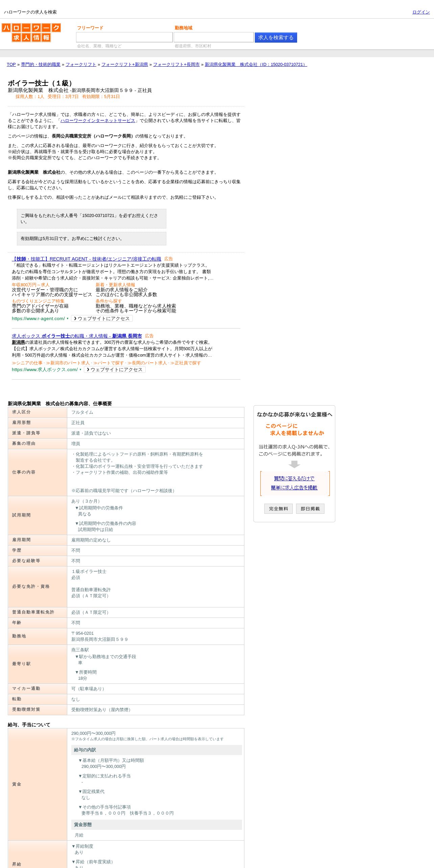Viewport: 434px width, 868px height.
Task: Click １級ボイラー技士 qualification text
Action: [89, 572]
